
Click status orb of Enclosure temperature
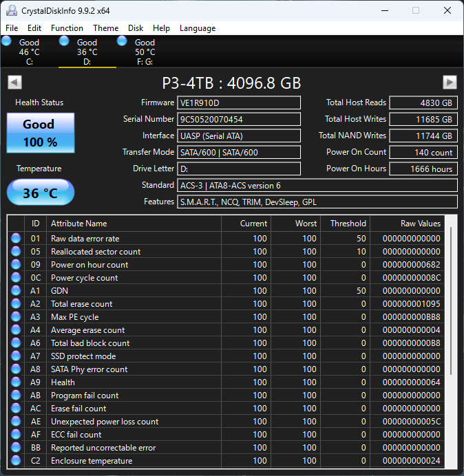tap(16, 460)
